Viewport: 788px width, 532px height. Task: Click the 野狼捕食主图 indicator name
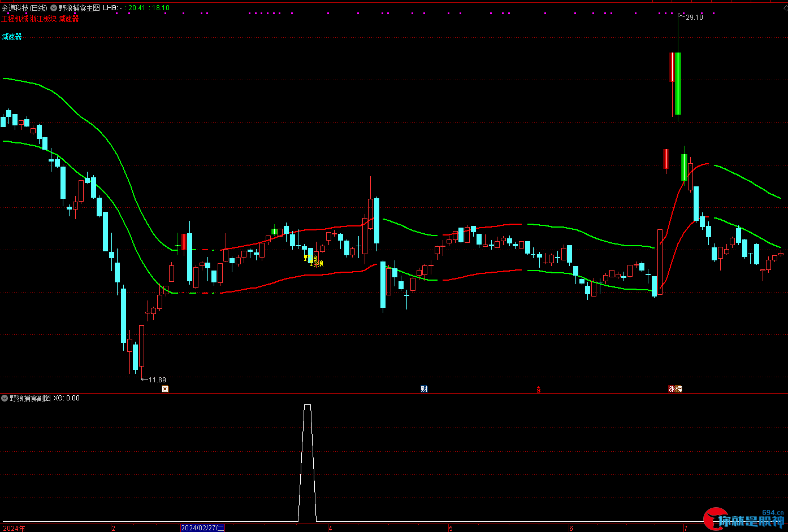pyautogui.click(x=80, y=8)
